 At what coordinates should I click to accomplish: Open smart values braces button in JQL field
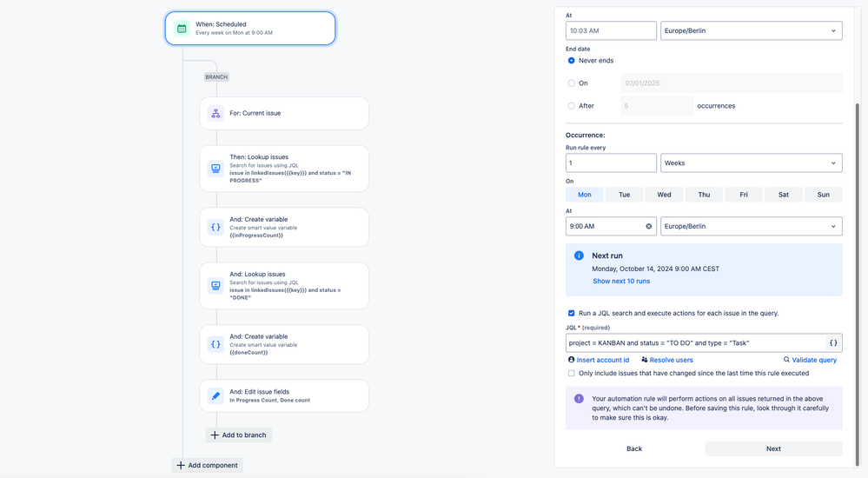point(833,342)
